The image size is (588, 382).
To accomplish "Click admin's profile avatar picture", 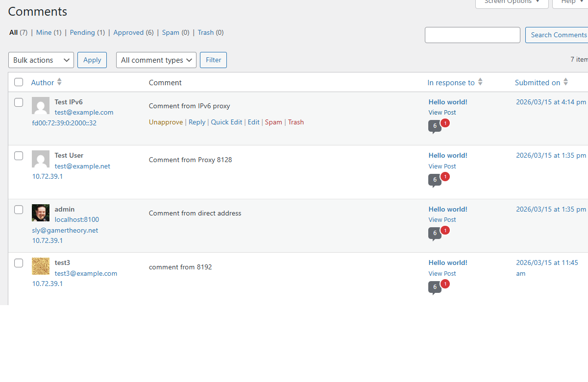I will pyautogui.click(x=40, y=213).
